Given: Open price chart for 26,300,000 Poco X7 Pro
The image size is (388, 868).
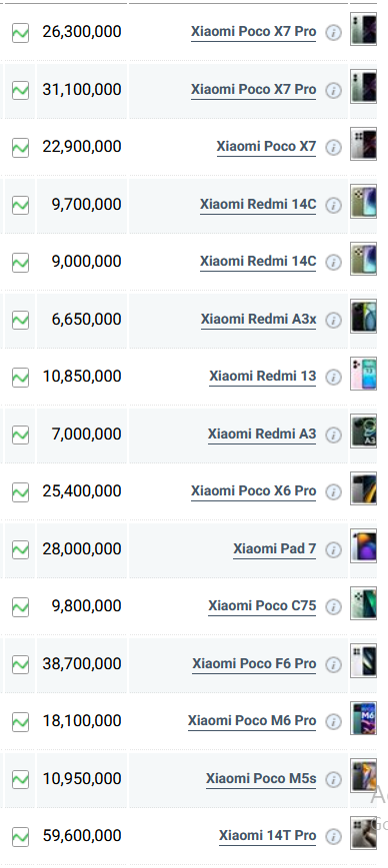Looking at the screenshot, I should (x=21, y=33).
